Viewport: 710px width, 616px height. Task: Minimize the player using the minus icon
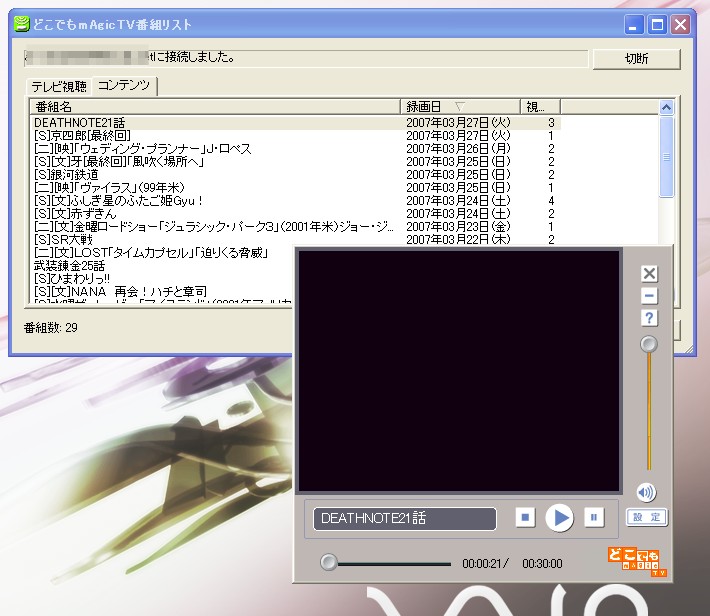[649, 296]
